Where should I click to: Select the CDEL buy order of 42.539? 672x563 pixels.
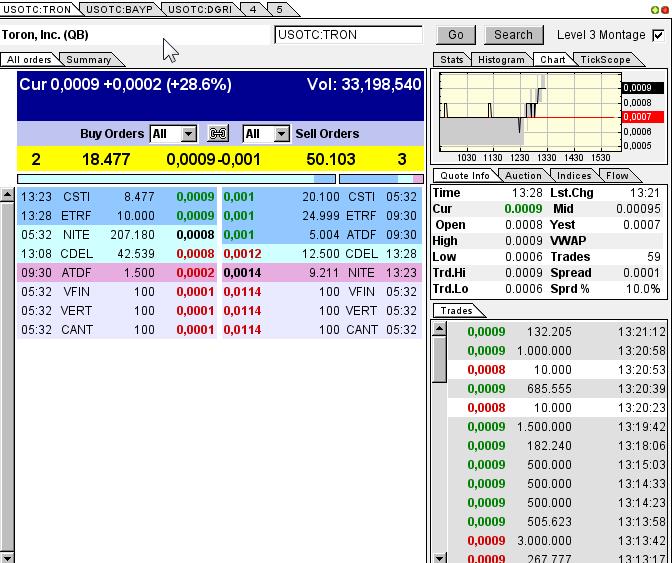[117, 254]
